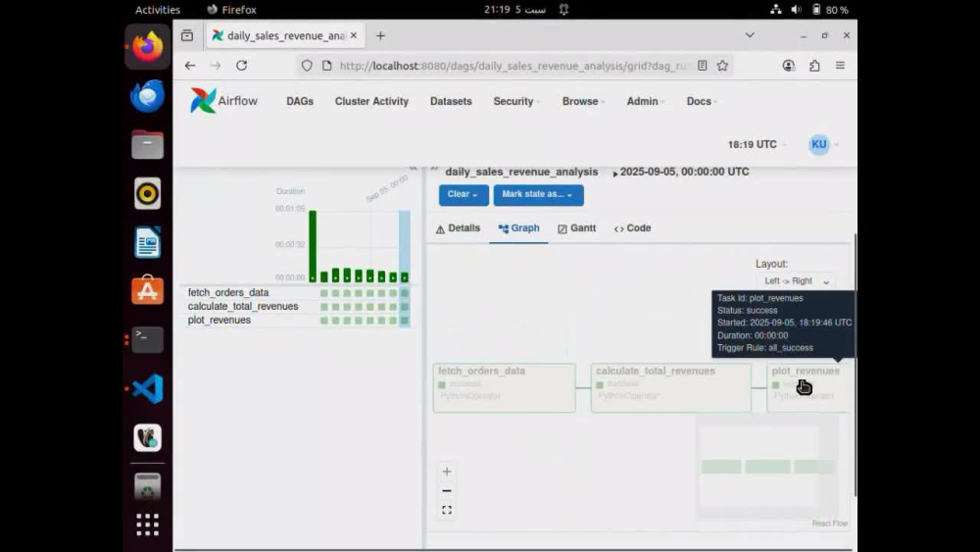980x552 pixels.
Task: Switch to Code tab
Action: pyautogui.click(x=632, y=228)
